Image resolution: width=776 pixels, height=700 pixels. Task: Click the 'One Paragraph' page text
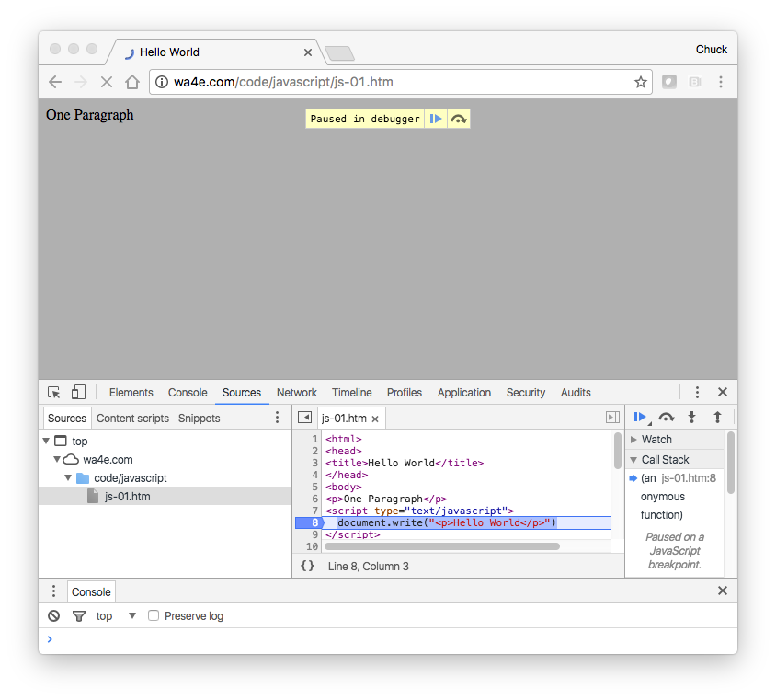point(89,115)
